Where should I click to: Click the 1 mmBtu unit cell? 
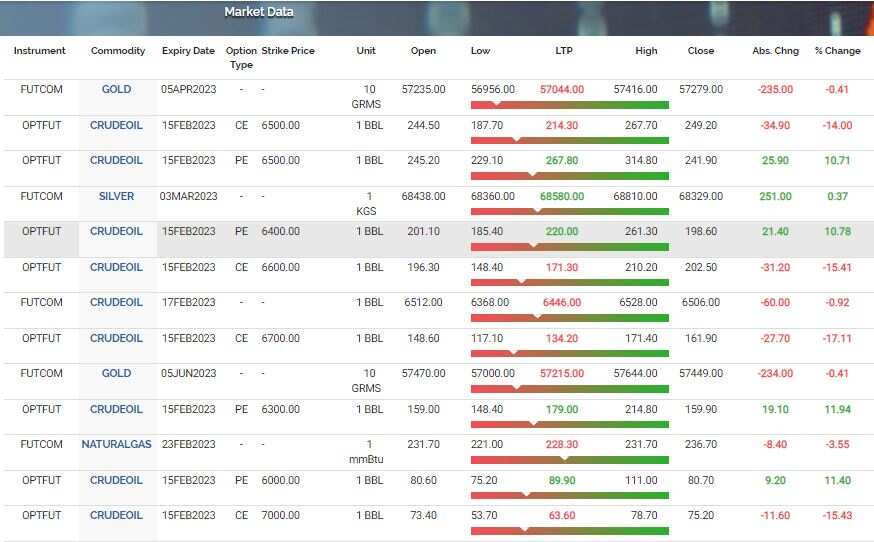366,452
